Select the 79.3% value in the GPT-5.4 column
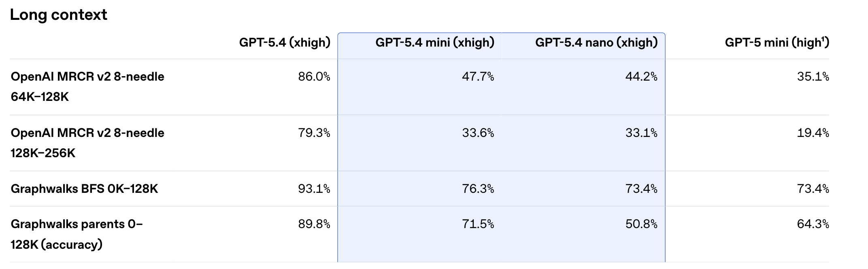Image resolution: width=868 pixels, height=269 pixels. click(314, 133)
